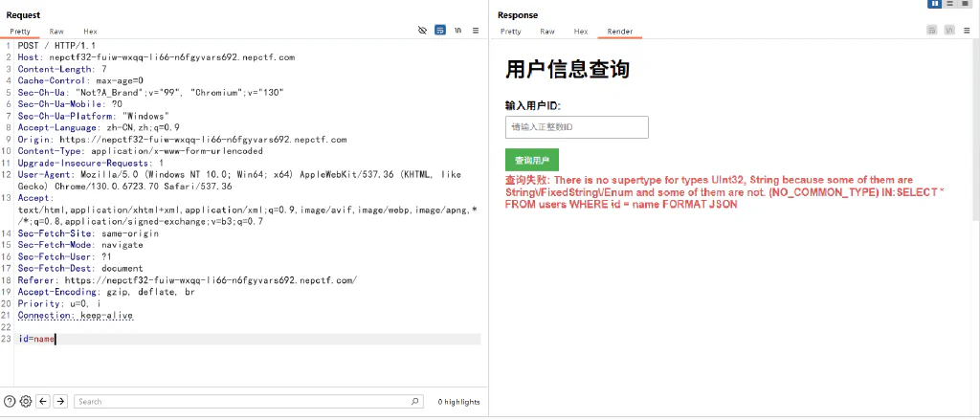
Task: Toggle show non-printable \n icon in Request
Action: point(458,30)
